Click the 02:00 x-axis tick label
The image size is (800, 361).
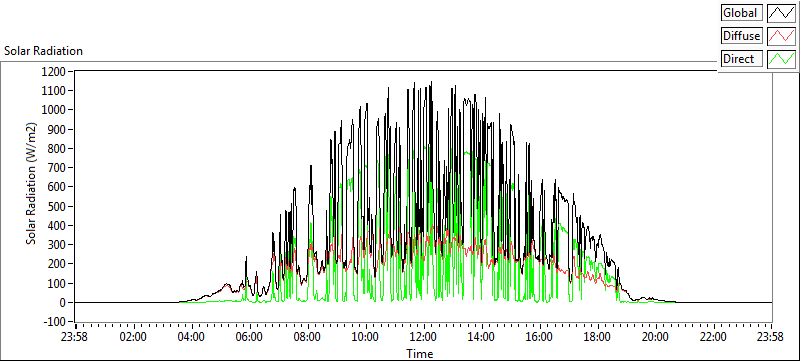coord(134,337)
